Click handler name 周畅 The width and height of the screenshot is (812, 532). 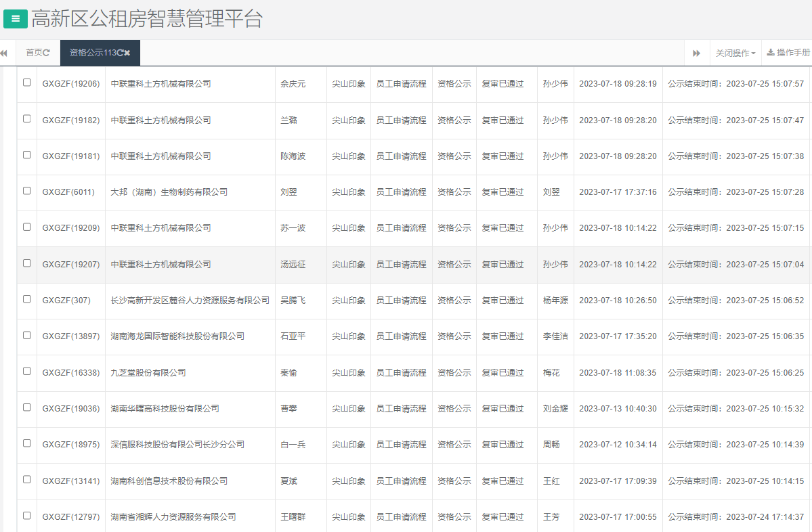click(551, 445)
